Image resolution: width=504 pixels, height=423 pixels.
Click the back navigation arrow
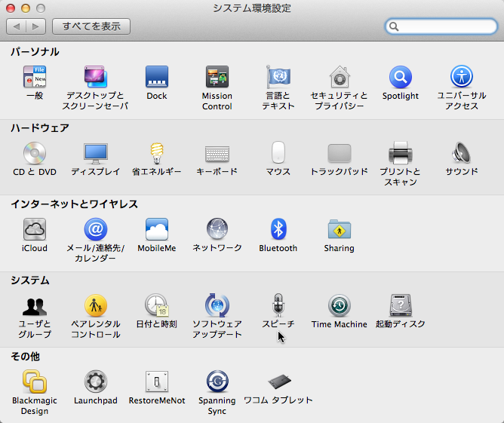pyautogui.click(x=16, y=26)
